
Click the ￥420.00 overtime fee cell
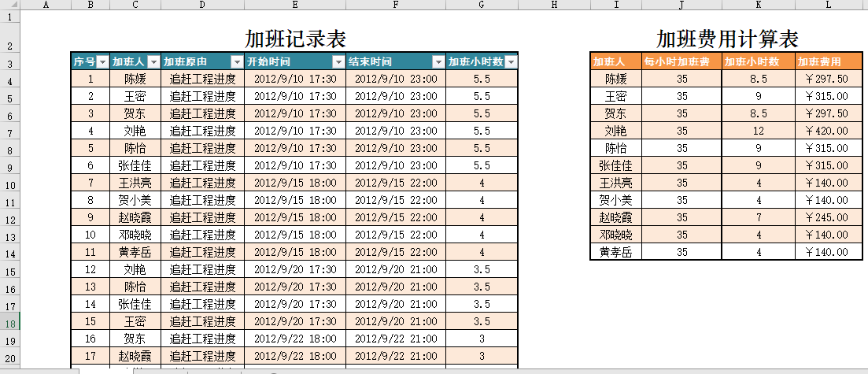pyautogui.click(x=828, y=131)
